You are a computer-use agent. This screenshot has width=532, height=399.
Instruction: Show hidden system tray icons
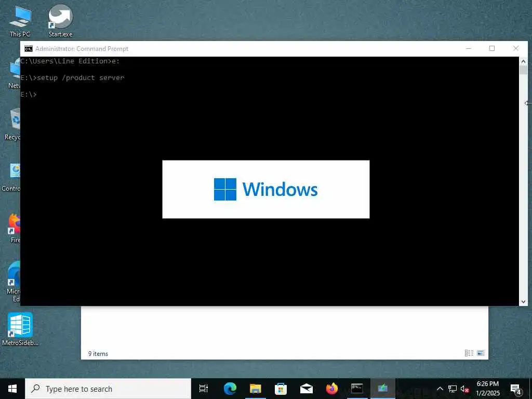tap(440, 389)
